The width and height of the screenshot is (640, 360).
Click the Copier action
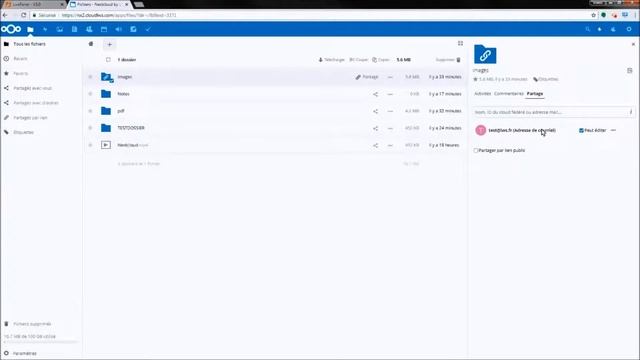coord(381,60)
